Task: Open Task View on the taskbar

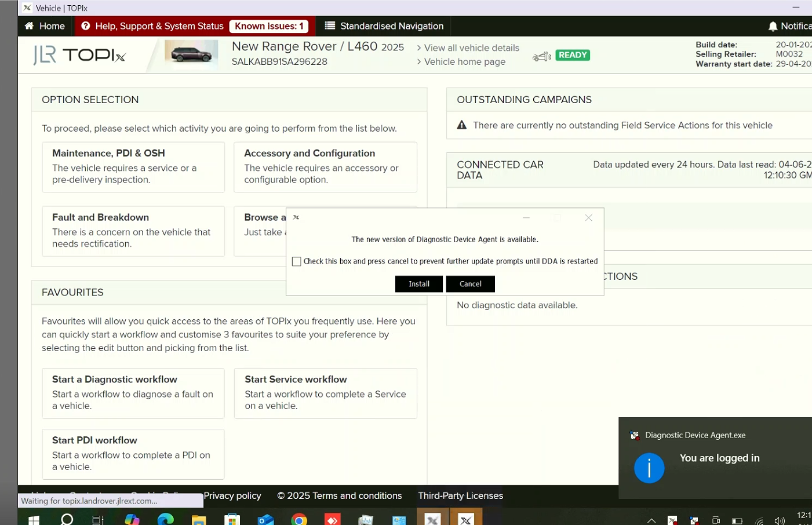Action: (98, 520)
